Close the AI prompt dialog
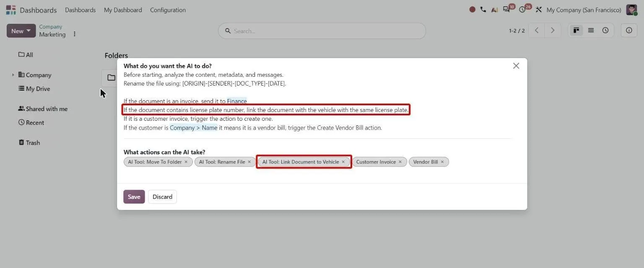Screen dimensions: 644x268 click(x=516, y=66)
